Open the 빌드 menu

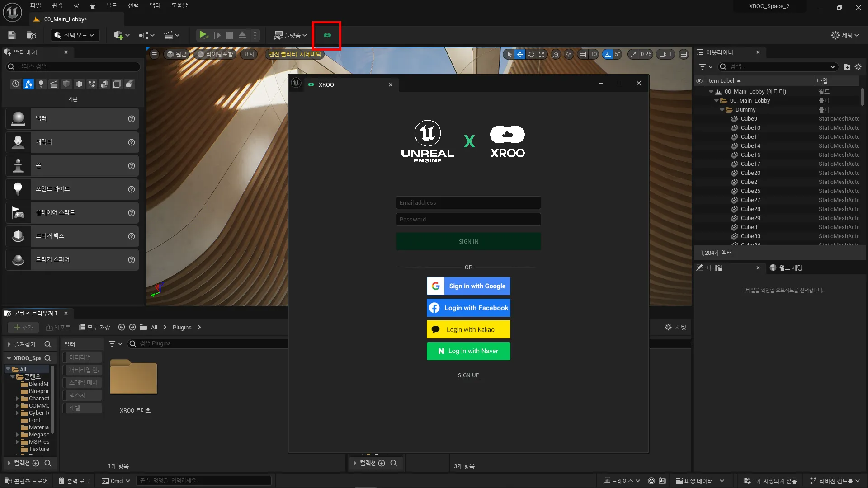[x=111, y=5]
